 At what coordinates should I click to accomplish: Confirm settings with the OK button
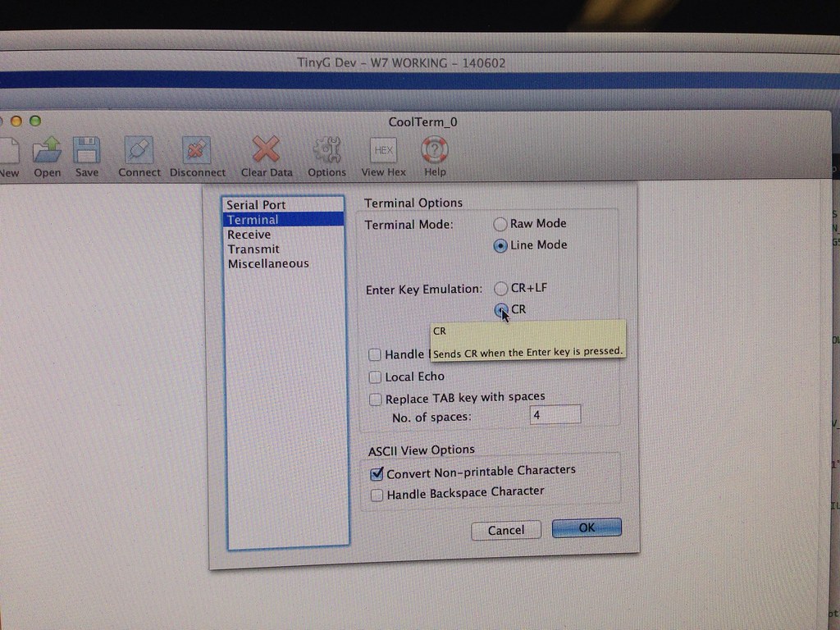coord(587,527)
